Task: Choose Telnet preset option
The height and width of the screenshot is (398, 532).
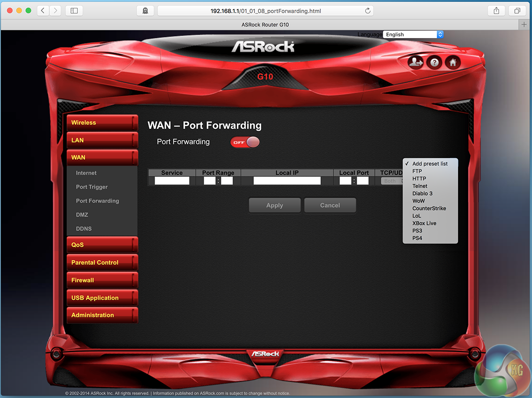Action: click(x=430, y=186)
